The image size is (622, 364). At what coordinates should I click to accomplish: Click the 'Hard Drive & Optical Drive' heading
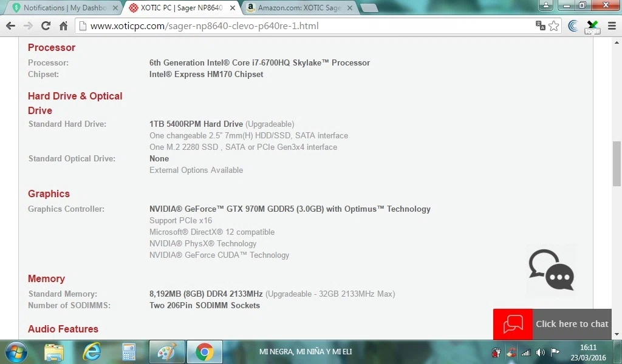75,103
